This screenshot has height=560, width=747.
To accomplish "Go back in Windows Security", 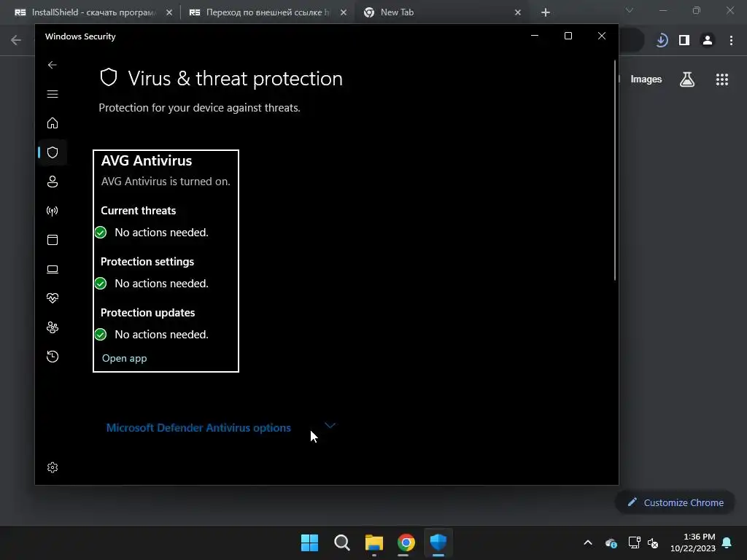I will point(53,65).
